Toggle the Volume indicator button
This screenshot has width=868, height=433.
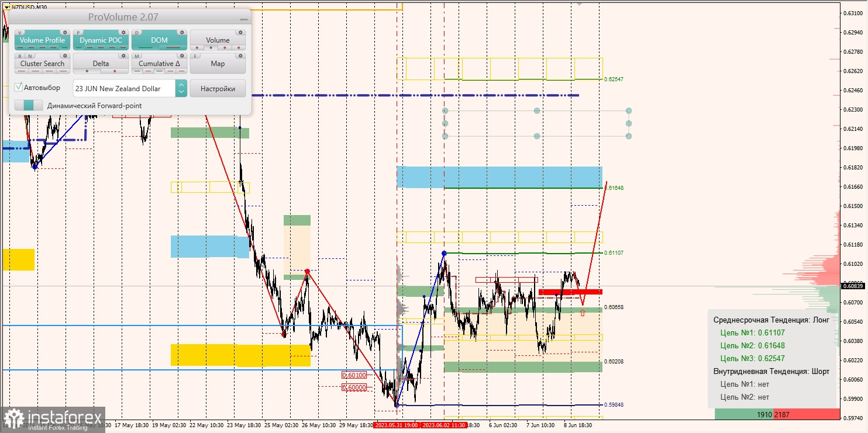pyautogui.click(x=218, y=40)
